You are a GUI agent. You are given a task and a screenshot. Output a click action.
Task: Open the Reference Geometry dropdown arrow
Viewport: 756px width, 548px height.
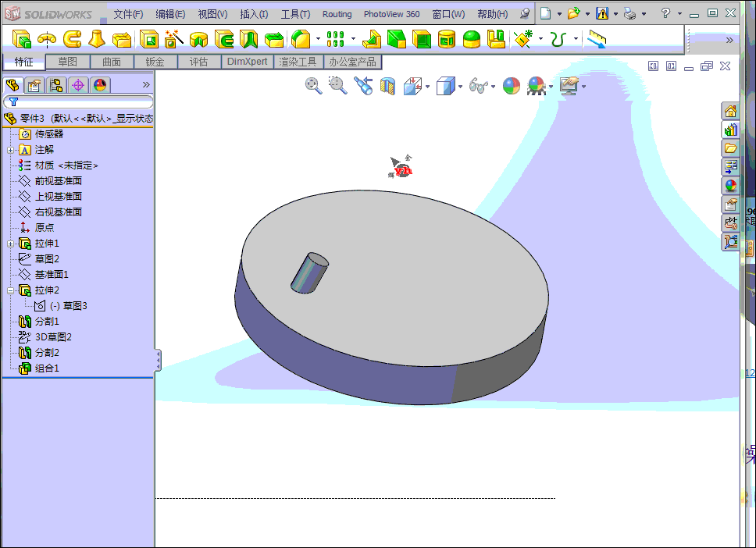point(540,39)
